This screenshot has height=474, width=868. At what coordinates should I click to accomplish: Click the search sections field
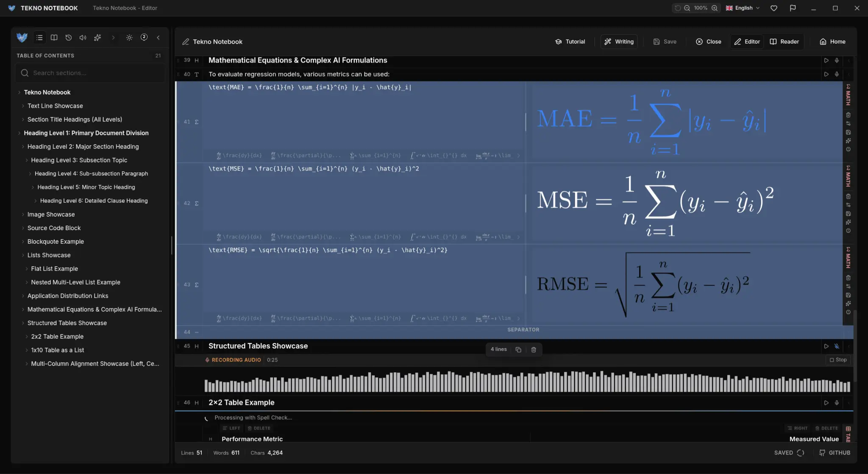pyautogui.click(x=90, y=73)
